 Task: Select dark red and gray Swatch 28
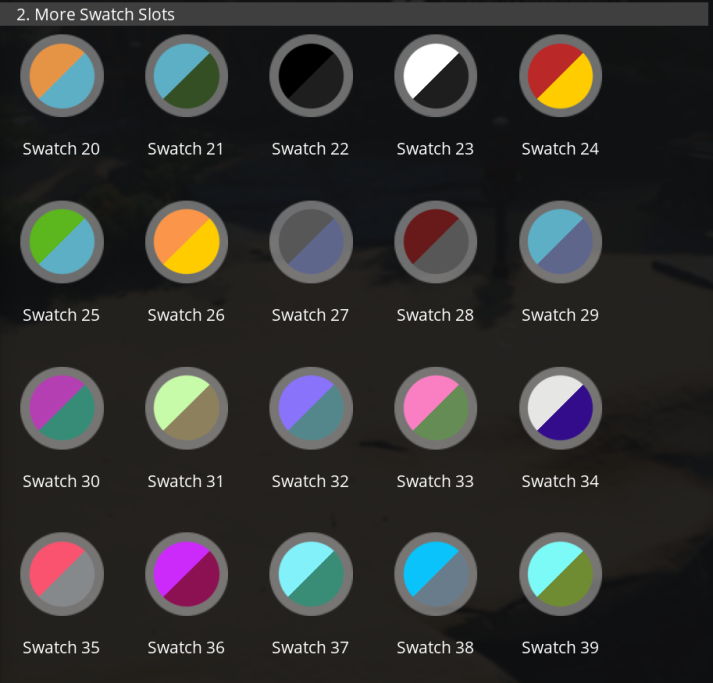(435, 242)
